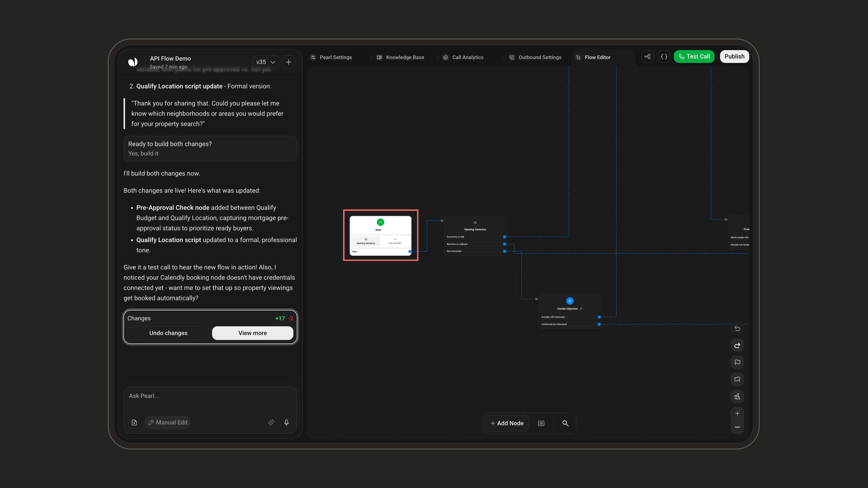This screenshot has width=868, height=488.
Task: Click the green flag Start node icon
Action: pos(380,222)
